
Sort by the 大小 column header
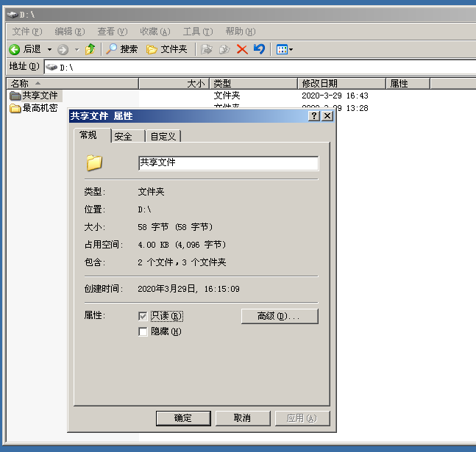click(174, 84)
